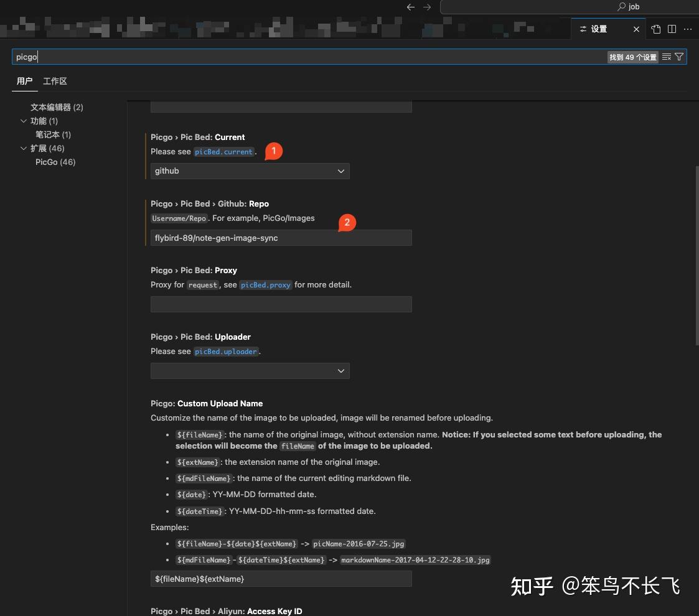This screenshot has width=699, height=616.
Task: Open the filter settings funnel icon
Action: click(679, 57)
